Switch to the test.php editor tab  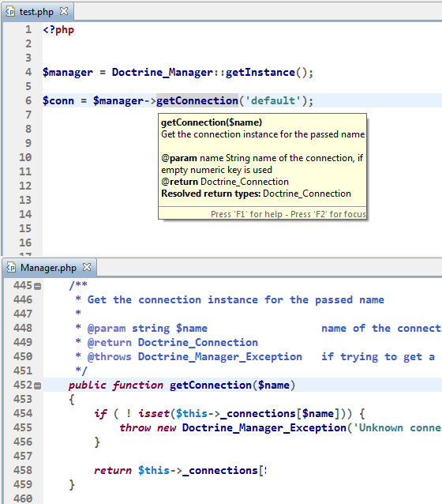37,12
